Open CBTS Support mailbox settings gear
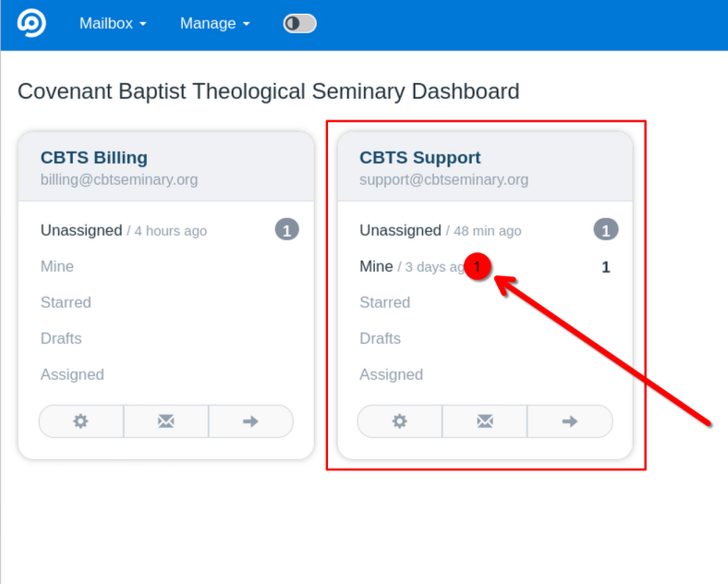The width and height of the screenshot is (728, 584). [x=400, y=421]
